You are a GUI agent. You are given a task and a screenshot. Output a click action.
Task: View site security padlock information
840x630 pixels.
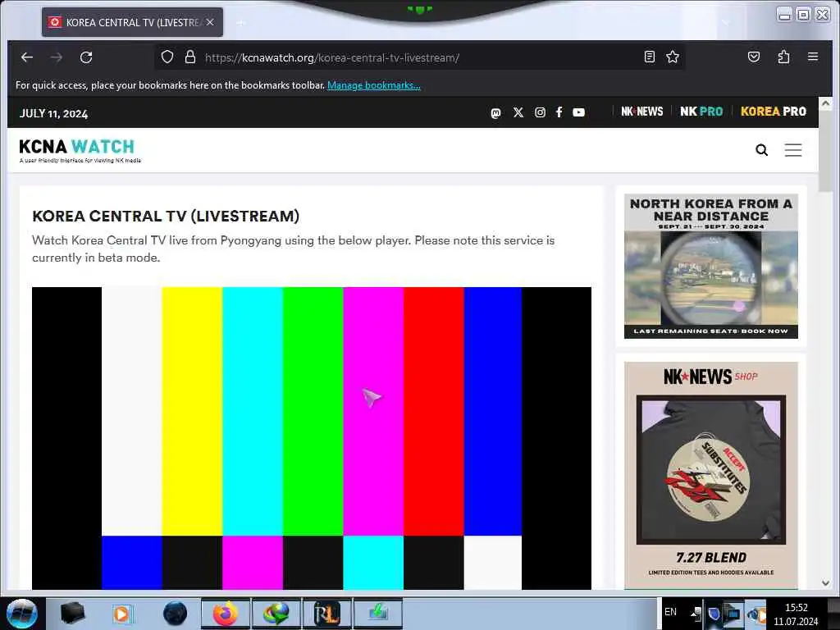click(x=190, y=57)
